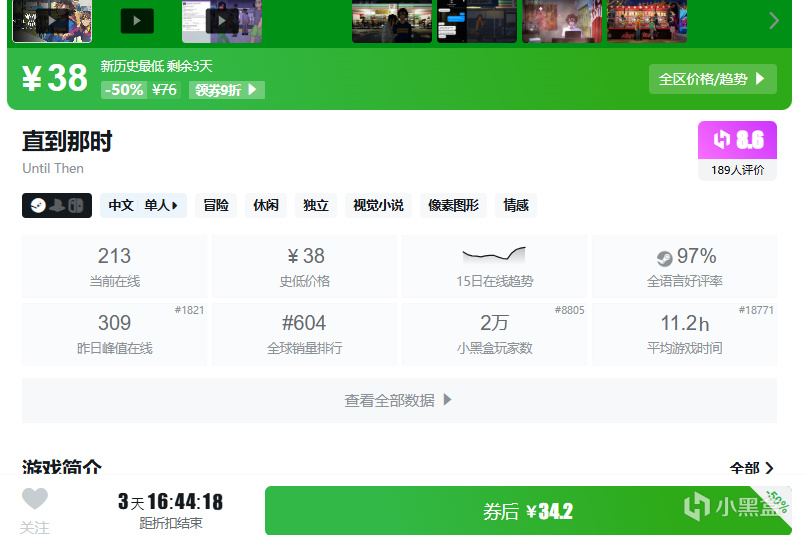Image resolution: width=805 pixels, height=535 pixels.
Task: Click the game title 直到那时
Action: [67, 141]
